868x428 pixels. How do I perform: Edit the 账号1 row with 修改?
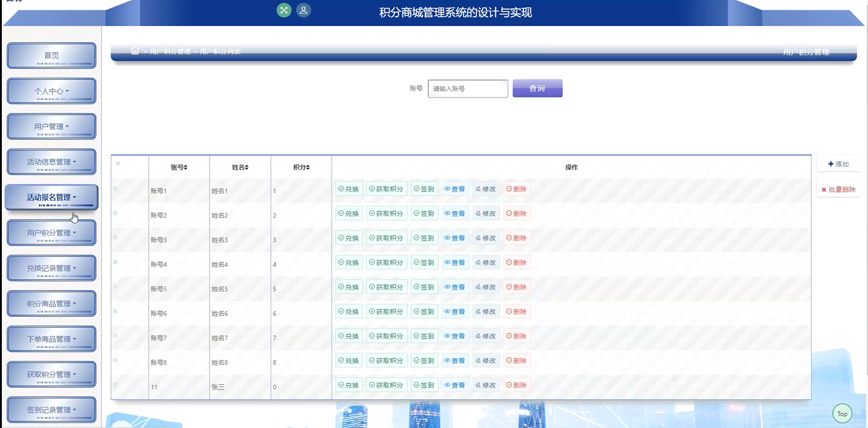[486, 189]
